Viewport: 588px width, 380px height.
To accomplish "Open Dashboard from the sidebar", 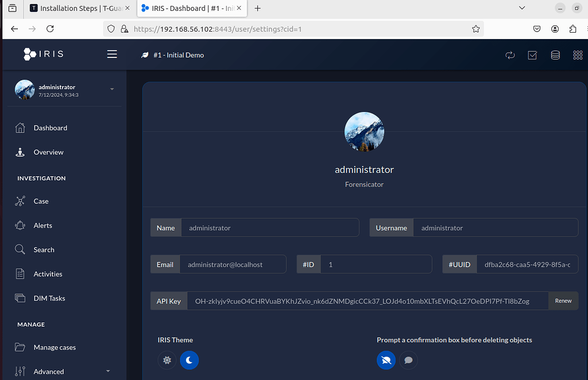I will coord(50,128).
